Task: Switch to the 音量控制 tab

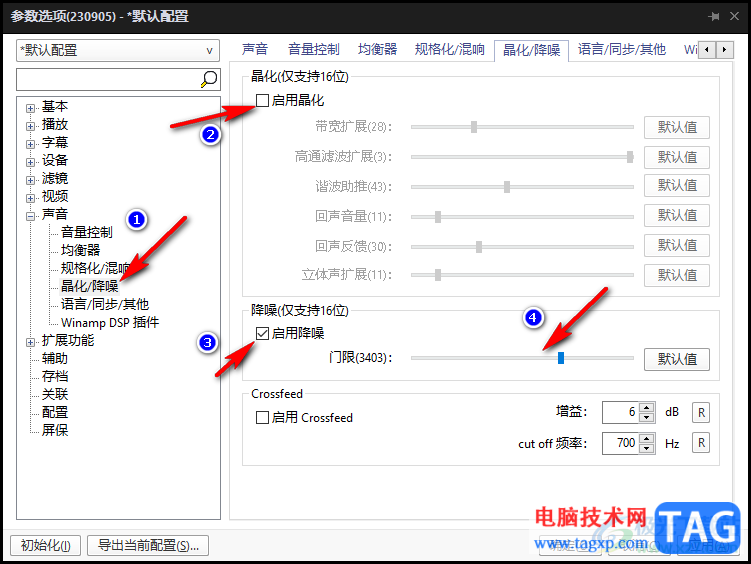Action: pos(314,49)
